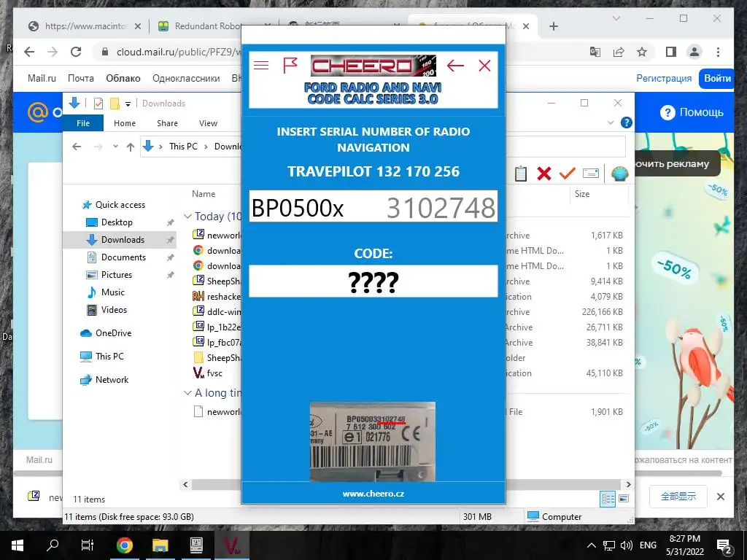
Task: Click the Войти login button
Action: (x=717, y=79)
